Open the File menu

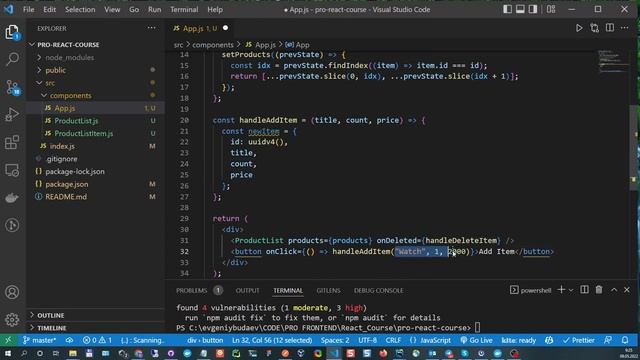pyautogui.click(x=29, y=9)
